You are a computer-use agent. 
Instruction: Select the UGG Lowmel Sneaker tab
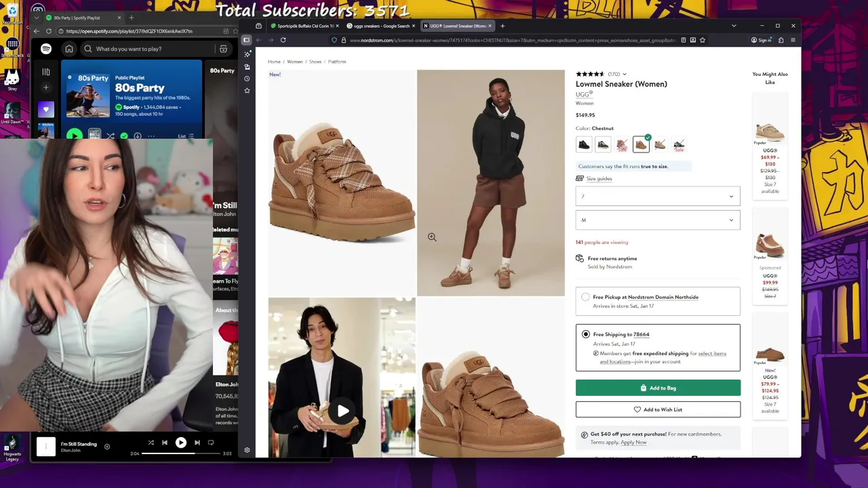[458, 26]
